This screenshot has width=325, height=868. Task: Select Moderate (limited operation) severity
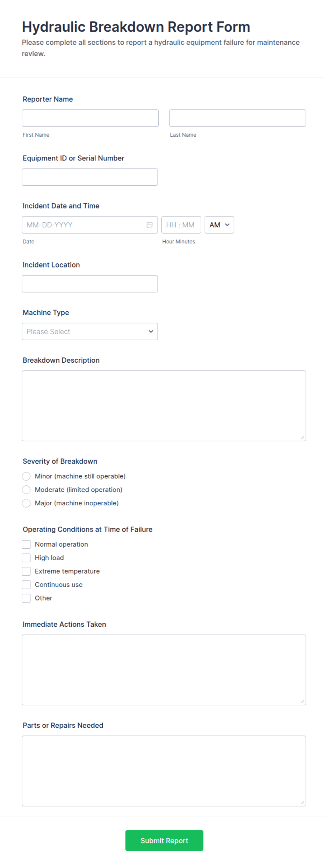click(26, 490)
